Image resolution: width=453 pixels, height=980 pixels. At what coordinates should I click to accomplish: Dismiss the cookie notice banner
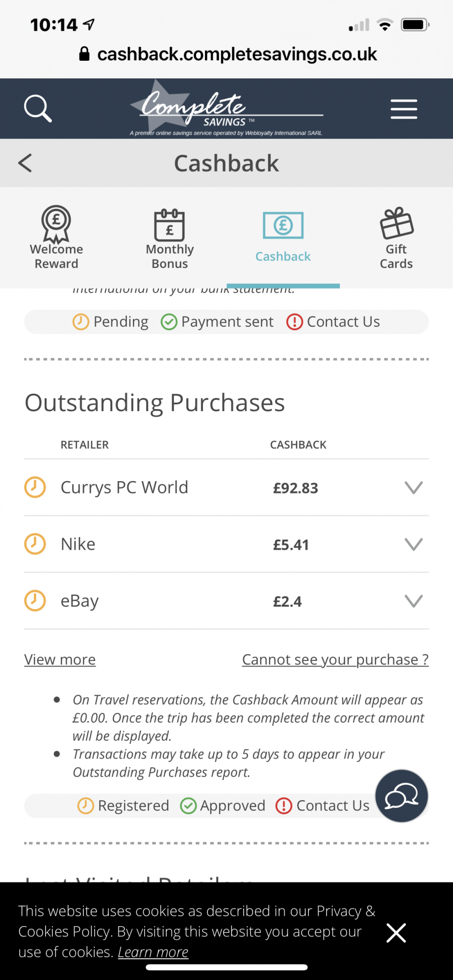click(x=396, y=933)
